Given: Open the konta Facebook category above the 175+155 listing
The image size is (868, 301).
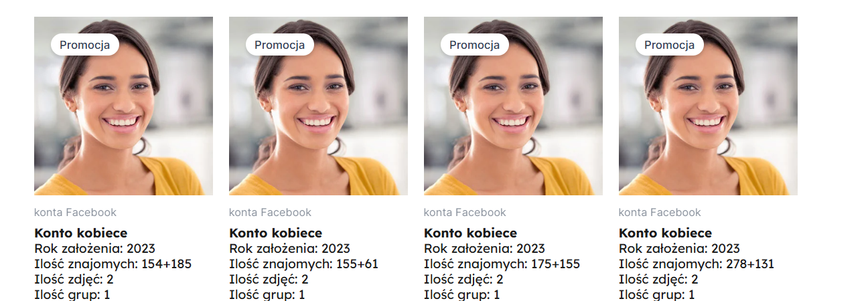Looking at the screenshot, I should click(x=465, y=213).
